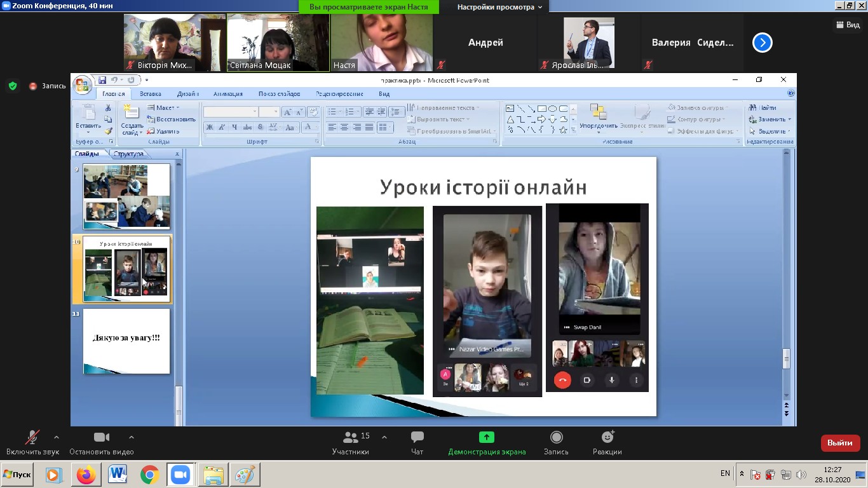Open Firefox from the Windows taskbar
The height and width of the screenshot is (488, 868).
(86, 475)
